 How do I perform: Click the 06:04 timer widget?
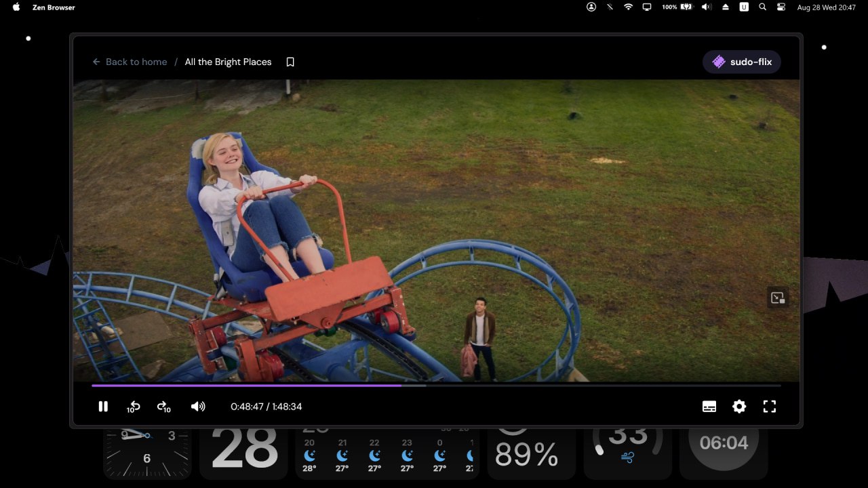coord(724,453)
